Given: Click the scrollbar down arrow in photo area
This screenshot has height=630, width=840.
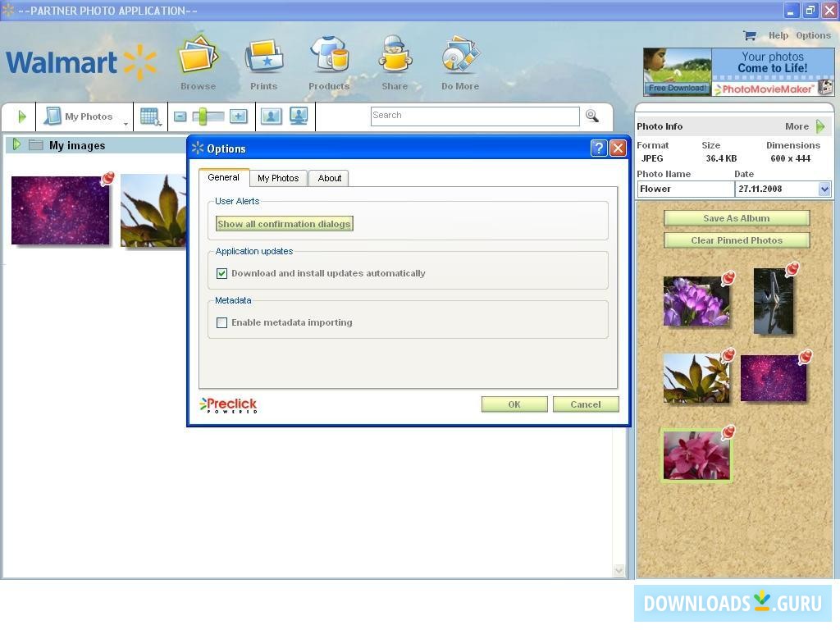Looking at the screenshot, I should coord(619,571).
